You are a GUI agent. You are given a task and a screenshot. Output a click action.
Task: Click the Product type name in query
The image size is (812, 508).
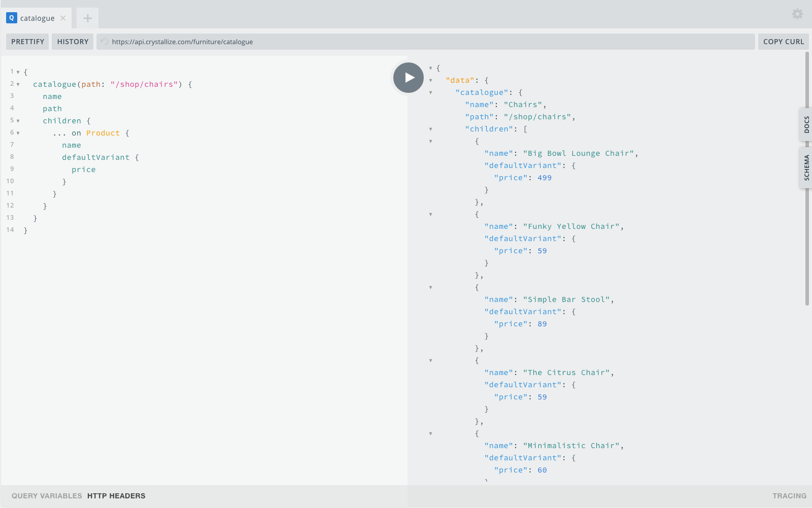pos(103,133)
